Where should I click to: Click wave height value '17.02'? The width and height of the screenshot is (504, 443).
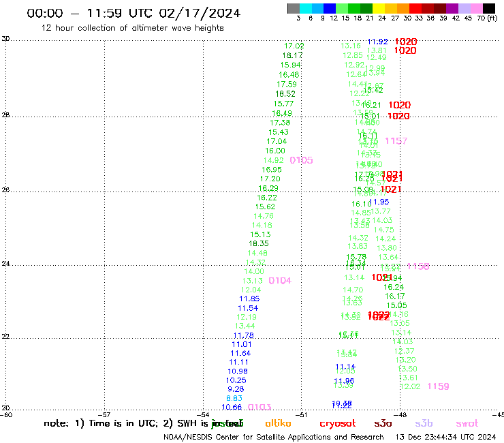294,46
